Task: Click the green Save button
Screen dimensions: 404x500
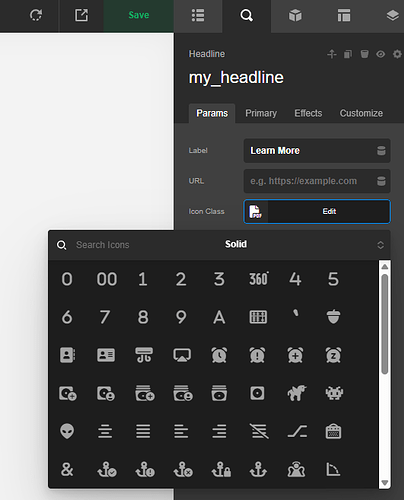Action: click(139, 15)
